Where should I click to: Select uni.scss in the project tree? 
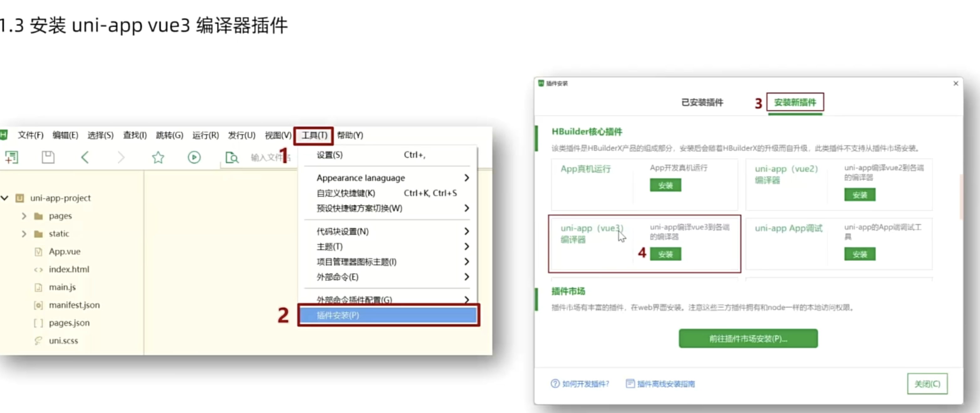pos(64,341)
